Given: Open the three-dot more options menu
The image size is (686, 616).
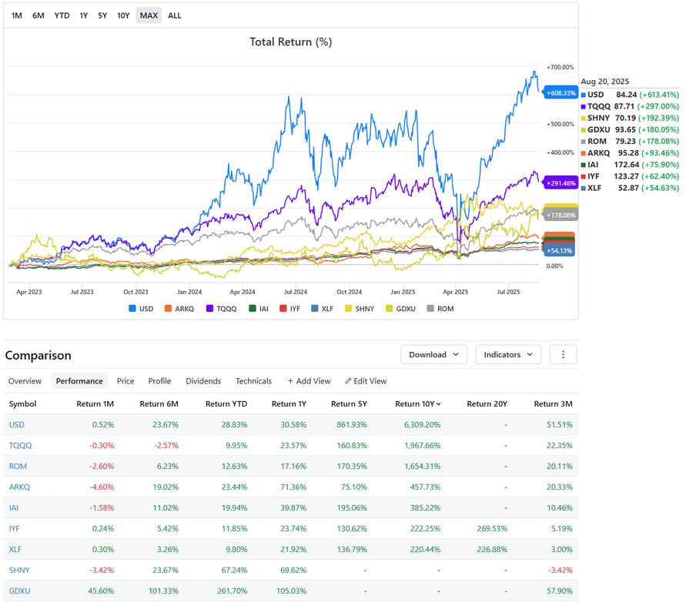Looking at the screenshot, I should pyautogui.click(x=563, y=355).
